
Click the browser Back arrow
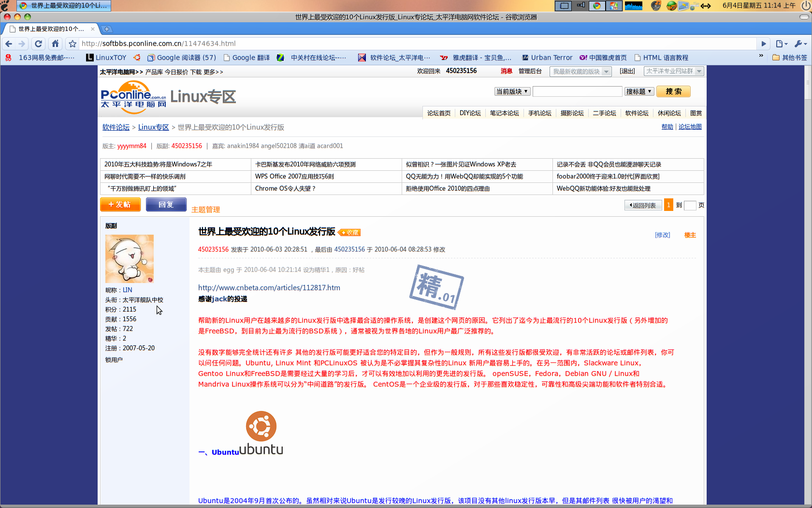click(9, 44)
